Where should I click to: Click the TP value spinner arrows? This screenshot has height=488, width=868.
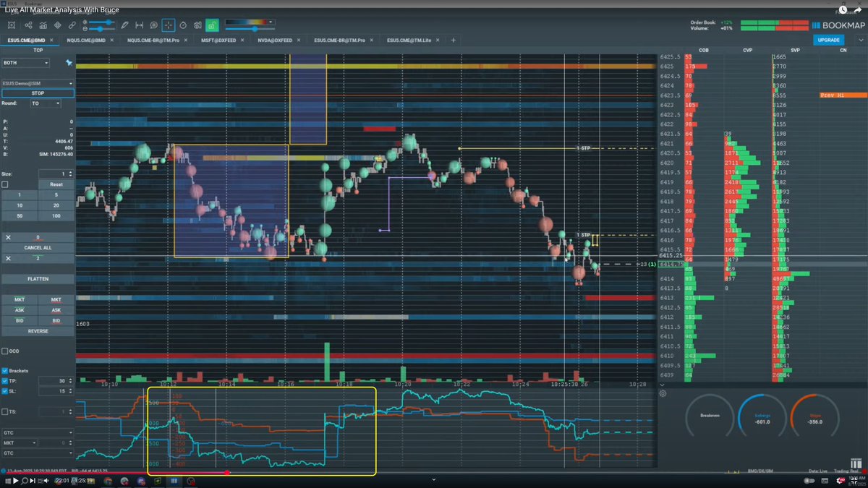pyautogui.click(x=70, y=381)
